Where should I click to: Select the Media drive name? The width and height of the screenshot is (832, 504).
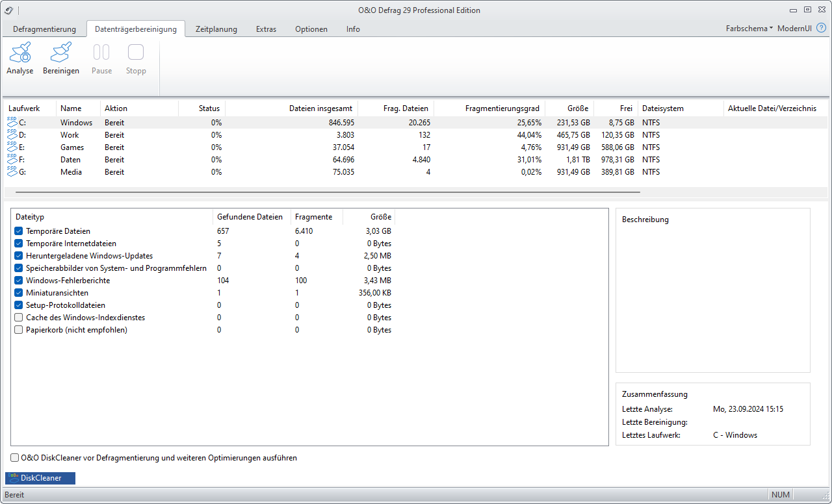[71, 172]
